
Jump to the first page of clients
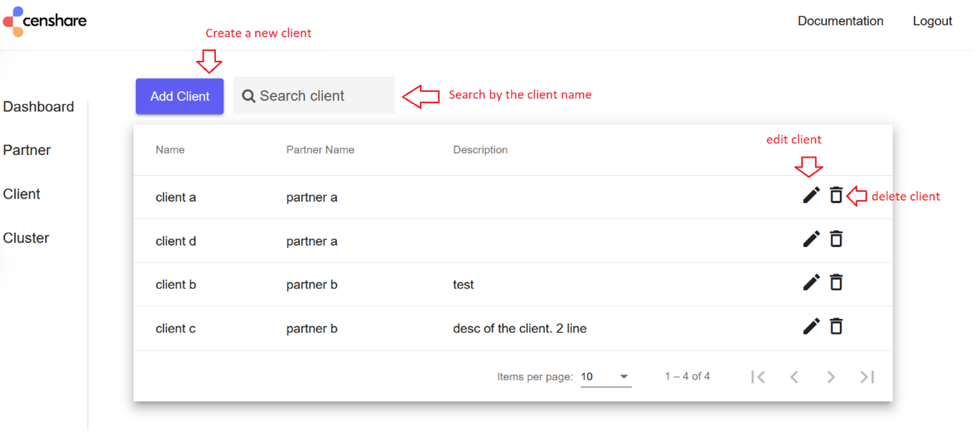tap(758, 377)
